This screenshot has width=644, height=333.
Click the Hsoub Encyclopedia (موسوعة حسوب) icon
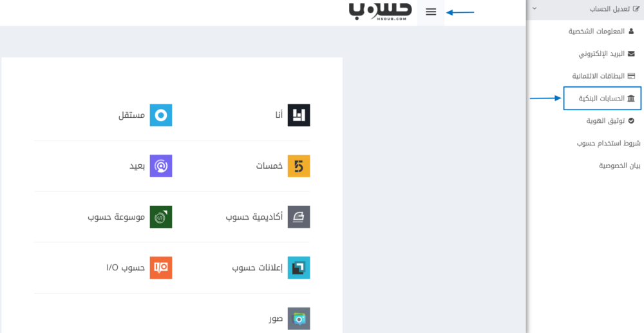point(161,217)
